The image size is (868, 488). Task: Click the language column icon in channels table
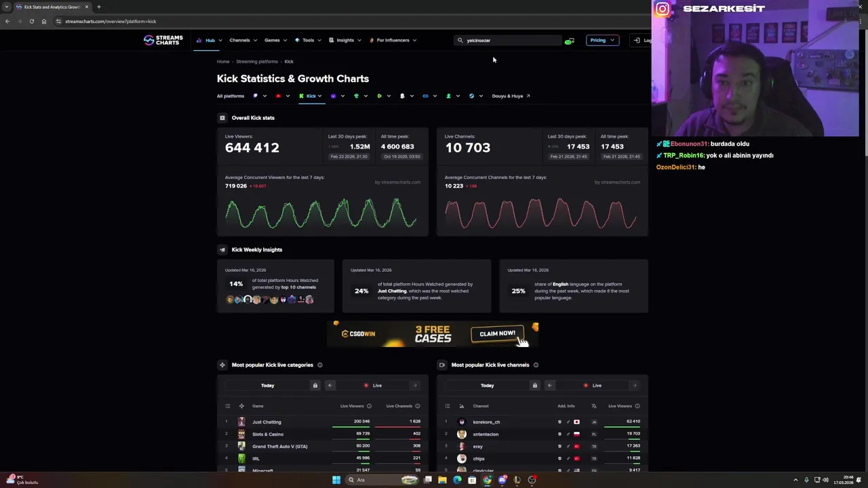pos(594,406)
